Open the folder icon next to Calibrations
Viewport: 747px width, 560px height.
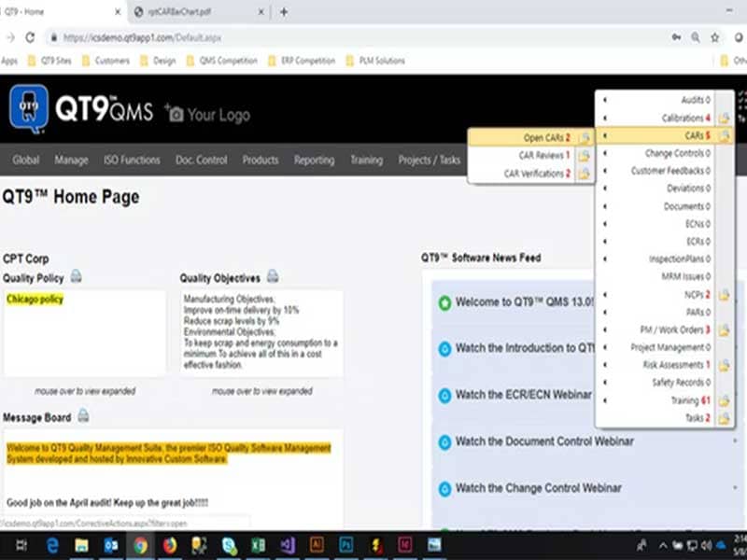(x=724, y=119)
